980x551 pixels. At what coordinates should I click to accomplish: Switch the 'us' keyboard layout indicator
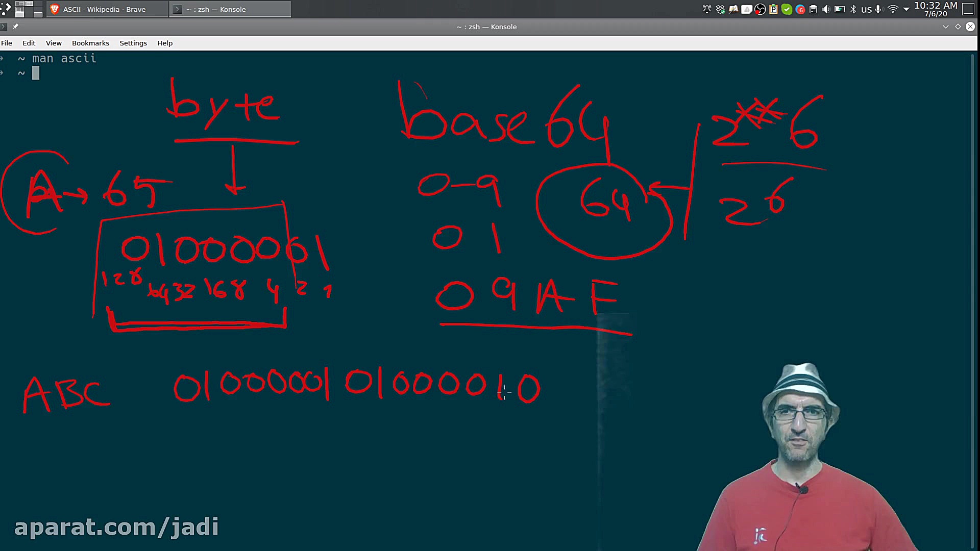coord(866,9)
